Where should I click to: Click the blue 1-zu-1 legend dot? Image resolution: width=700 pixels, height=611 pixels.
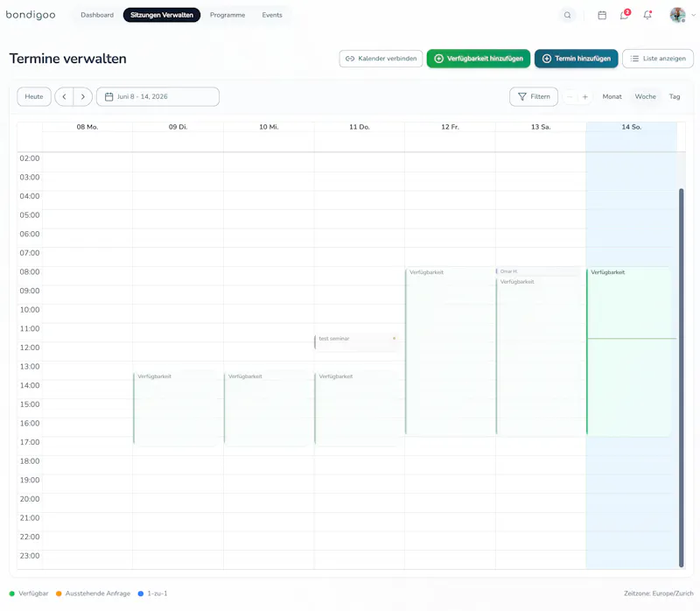click(141, 593)
